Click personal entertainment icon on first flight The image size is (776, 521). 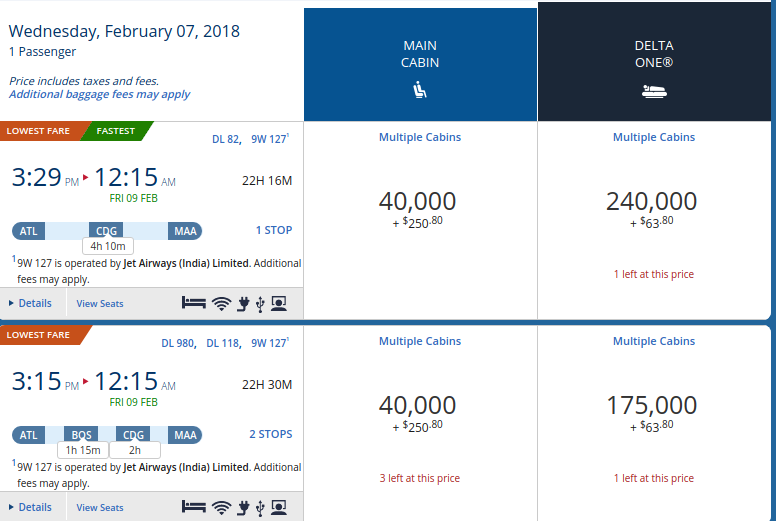279,303
